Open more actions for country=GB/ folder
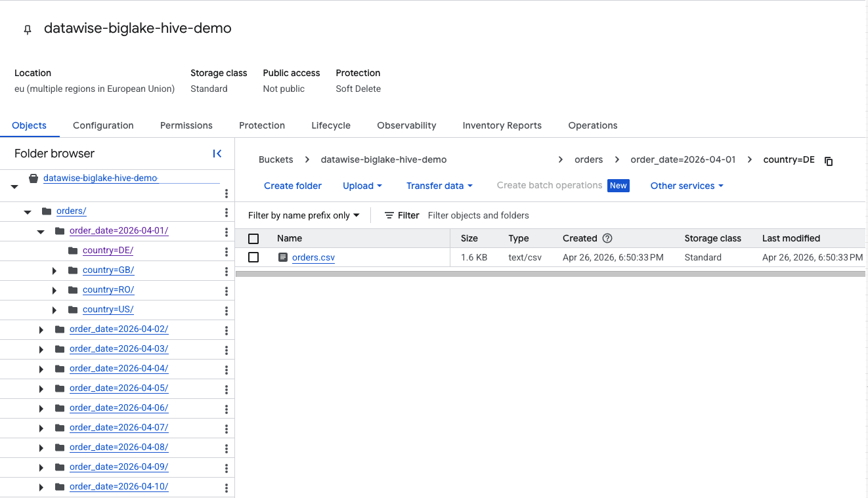Viewport: 868px width, 498px height. pyautogui.click(x=227, y=272)
